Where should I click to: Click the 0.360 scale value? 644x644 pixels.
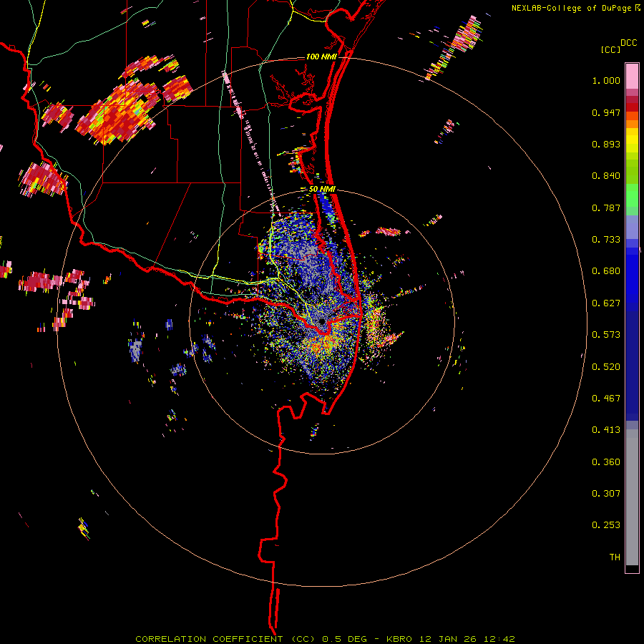(x=606, y=462)
